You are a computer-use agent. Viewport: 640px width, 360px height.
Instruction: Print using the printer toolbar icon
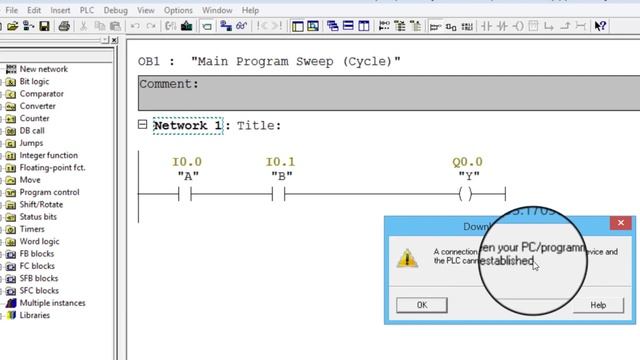(64, 27)
